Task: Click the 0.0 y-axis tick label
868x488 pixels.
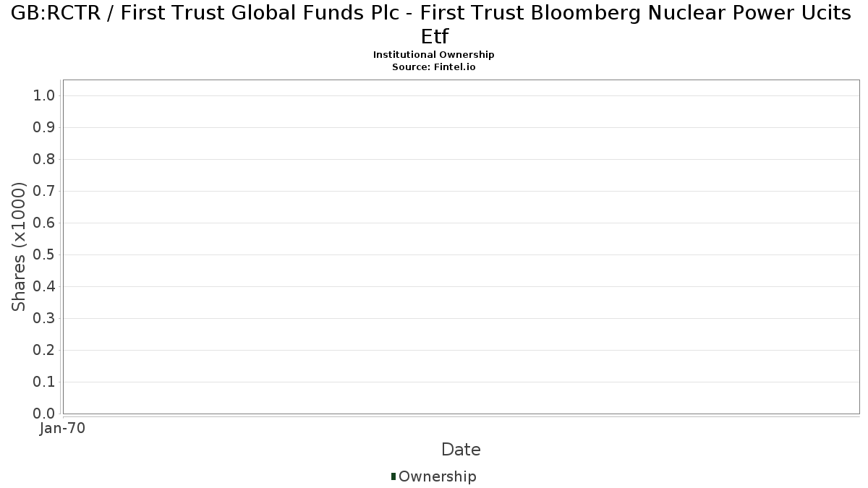Action: tap(45, 414)
